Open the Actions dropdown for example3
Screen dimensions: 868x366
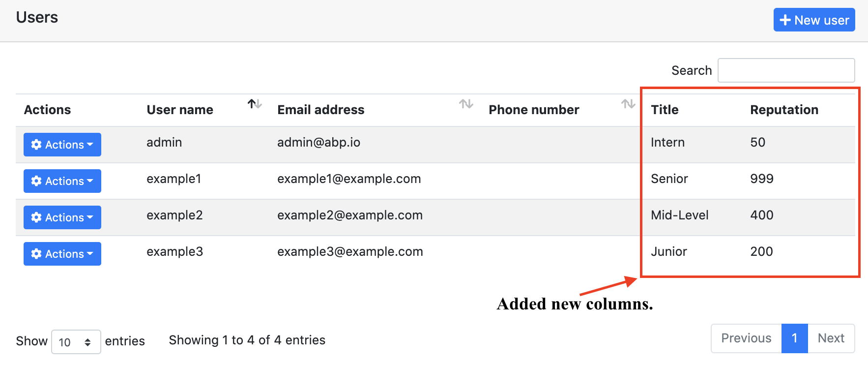(x=62, y=254)
